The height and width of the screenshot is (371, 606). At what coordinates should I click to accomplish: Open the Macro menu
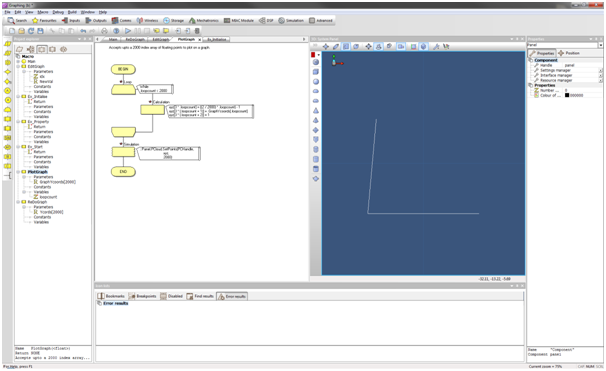pyautogui.click(x=43, y=12)
